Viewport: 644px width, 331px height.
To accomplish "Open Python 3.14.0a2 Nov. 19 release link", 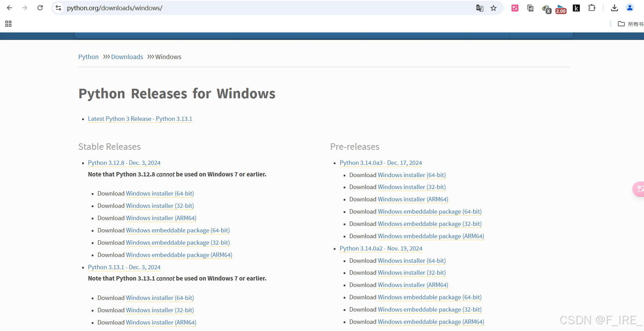I will click(381, 248).
